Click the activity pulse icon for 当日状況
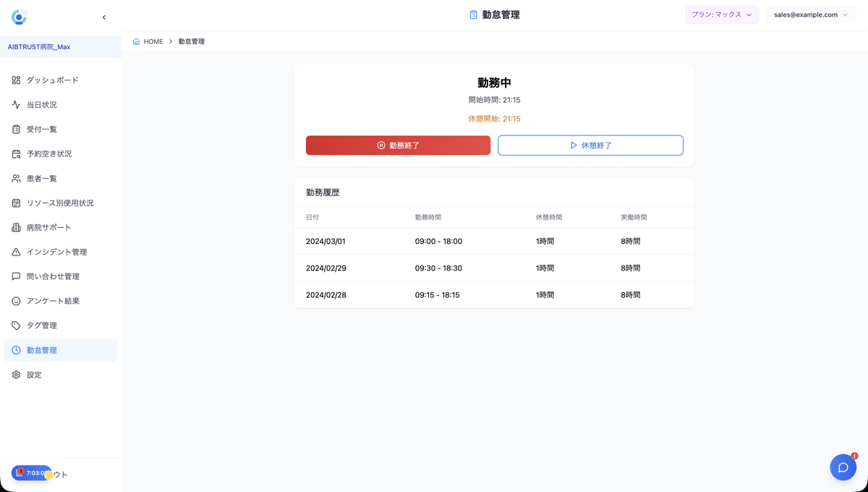Viewport: 868px width, 492px height. [16, 105]
